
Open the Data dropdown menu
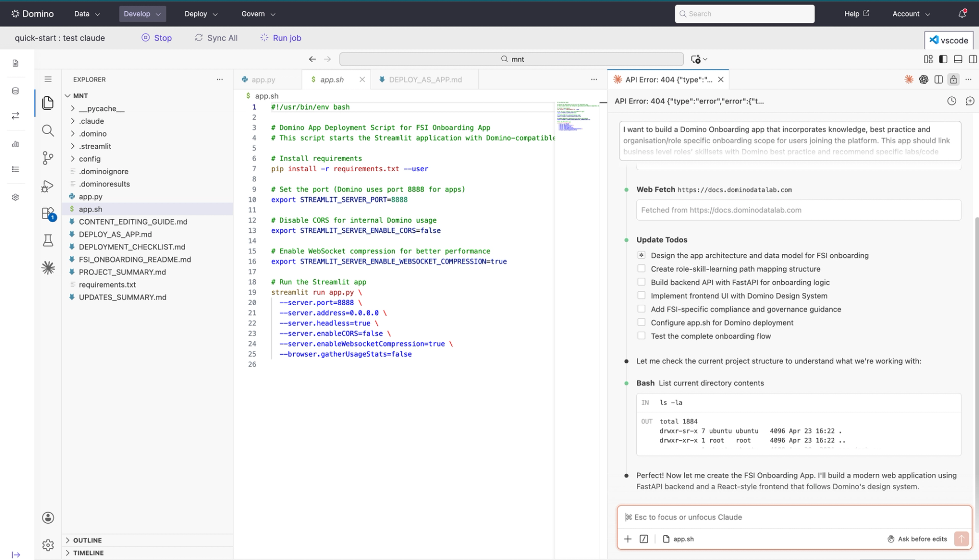pyautogui.click(x=87, y=14)
